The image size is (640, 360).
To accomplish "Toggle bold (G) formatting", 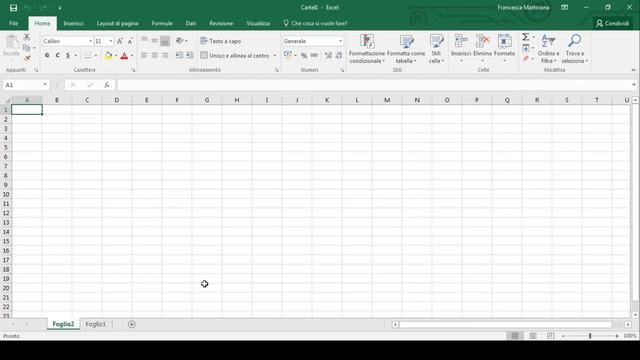I will coord(47,56).
